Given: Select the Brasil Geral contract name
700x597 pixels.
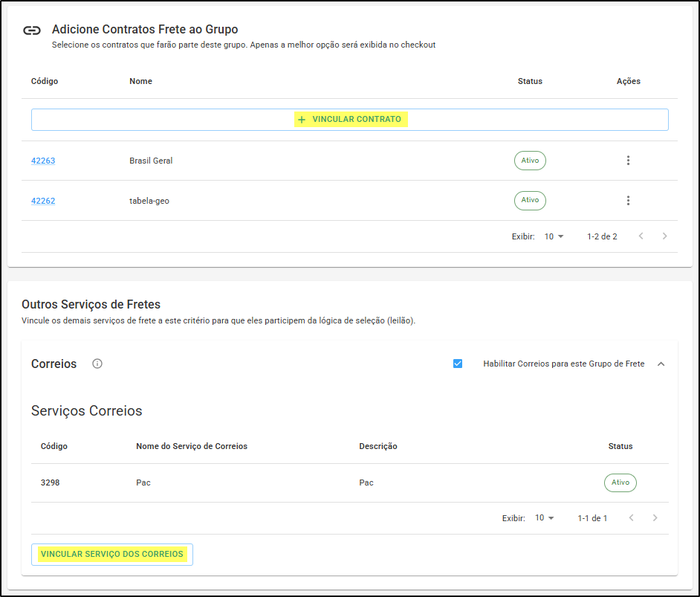Looking at the screenshot, I should [x=151, y=161].
